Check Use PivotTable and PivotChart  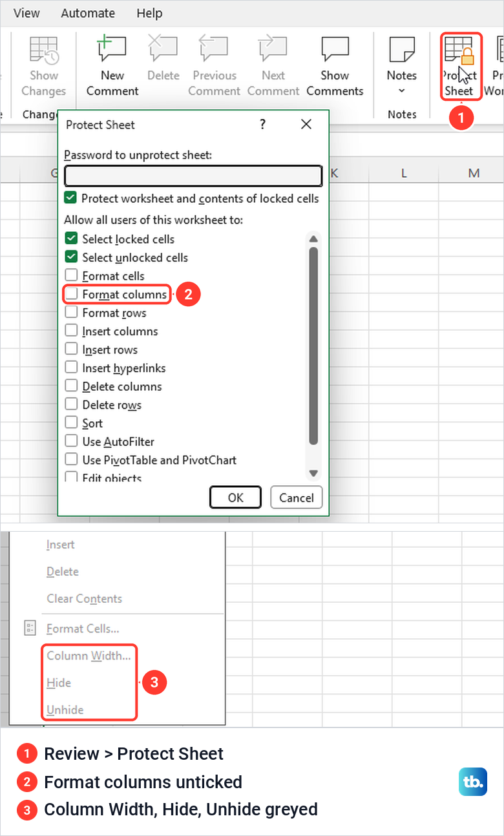coord(71,460)
